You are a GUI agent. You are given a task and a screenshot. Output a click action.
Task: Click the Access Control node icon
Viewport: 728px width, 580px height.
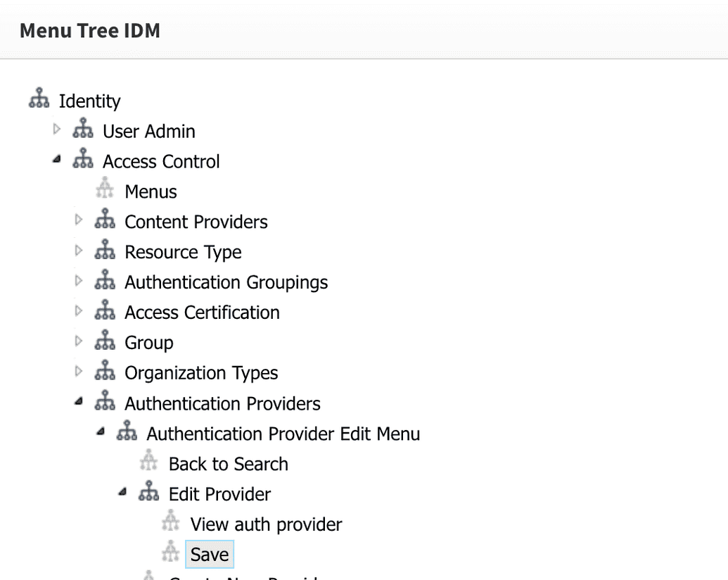click(x=83, y=160)
